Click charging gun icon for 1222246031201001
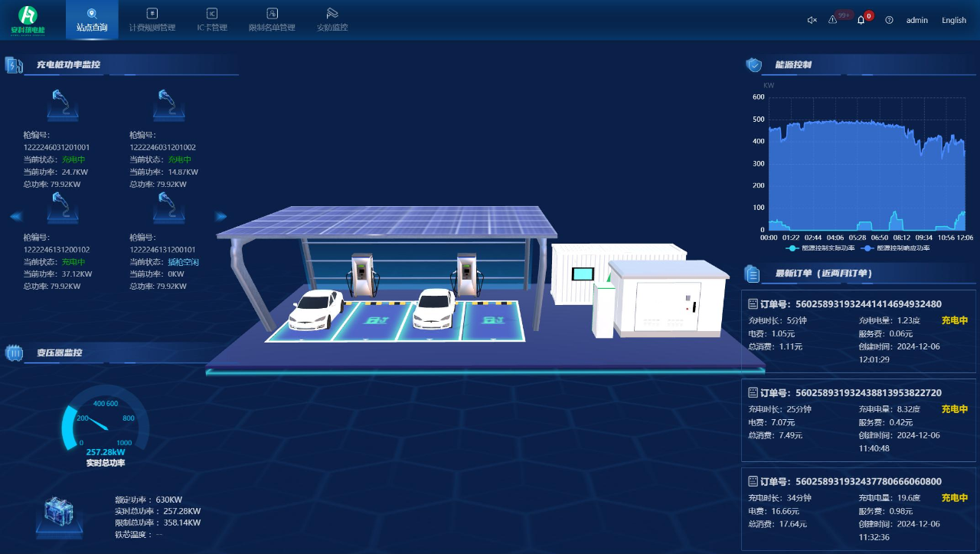This screenshot has height=554, width=980. click(x=62, y=105)
